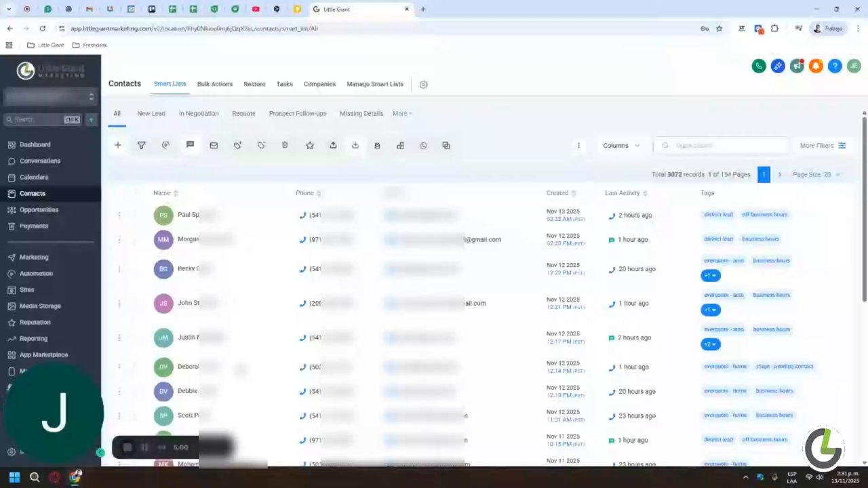This screenshot has height=488, width=868.
Task: Click the page 1 pagination button
Action: click(764, 174)
